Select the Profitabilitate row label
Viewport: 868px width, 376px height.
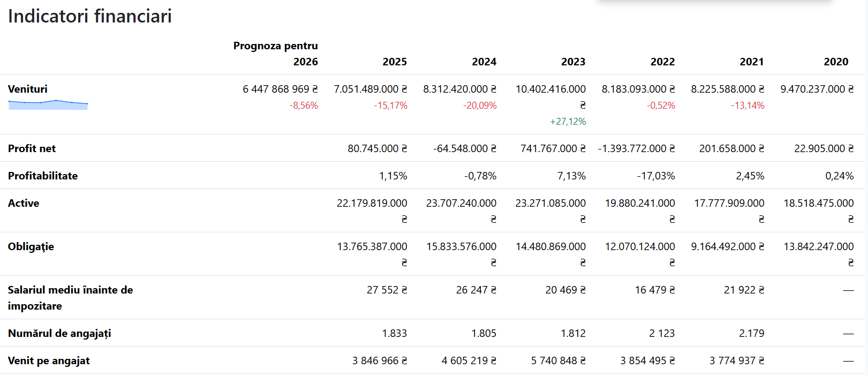(x=43, y=176)
